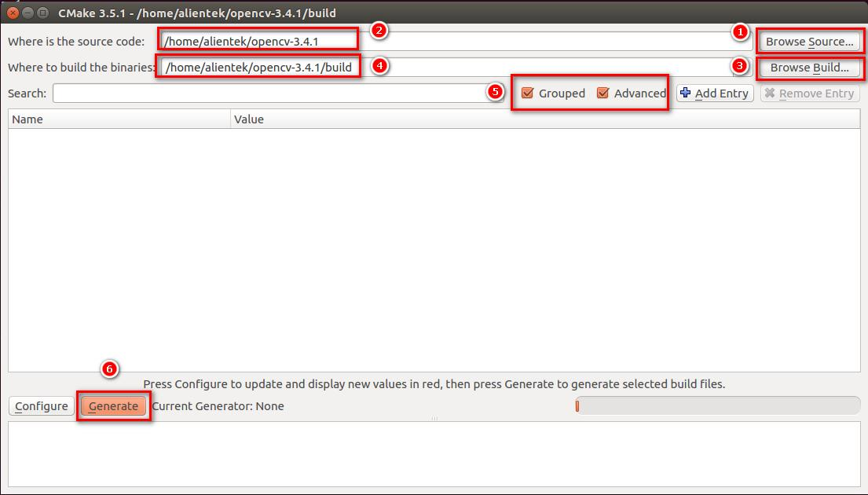Disable the Advanced checkbox
Screen dimensions: 868x495
(602, 93)
